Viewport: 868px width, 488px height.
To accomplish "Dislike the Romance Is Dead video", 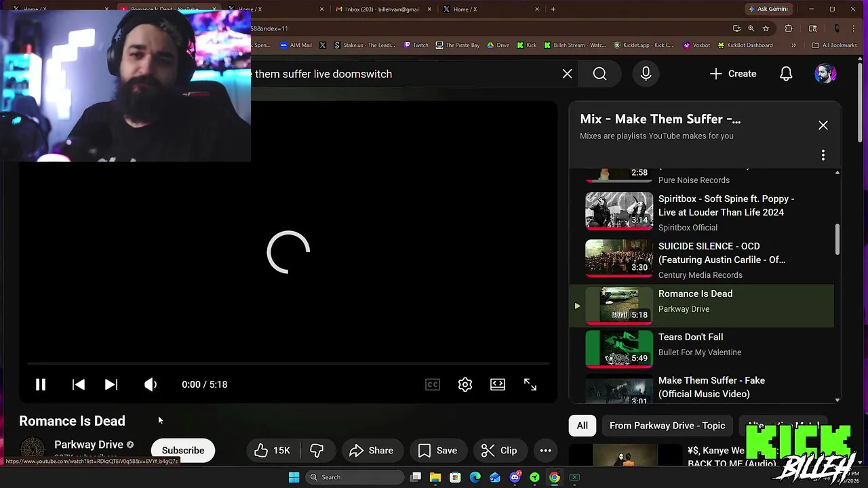I will click(317, 451).
